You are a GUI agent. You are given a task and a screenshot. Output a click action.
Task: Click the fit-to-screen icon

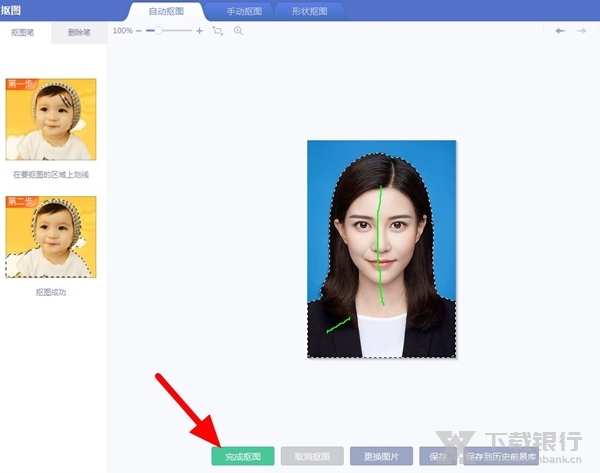tap(218, 31)
